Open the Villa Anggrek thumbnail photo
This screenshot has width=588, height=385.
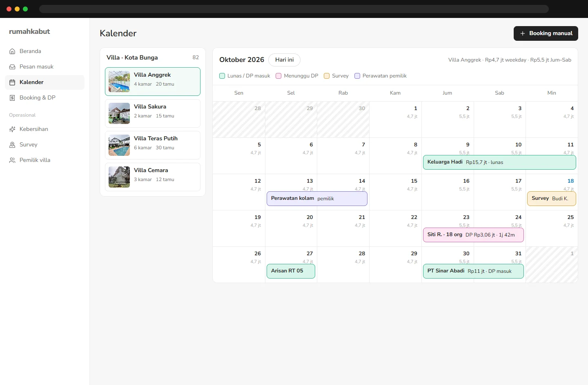click(x=119, y=82)
